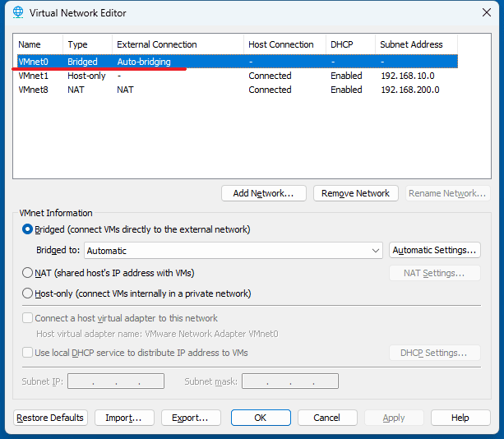
Task: Click Export to save network configuration
Action: point(191,418)
